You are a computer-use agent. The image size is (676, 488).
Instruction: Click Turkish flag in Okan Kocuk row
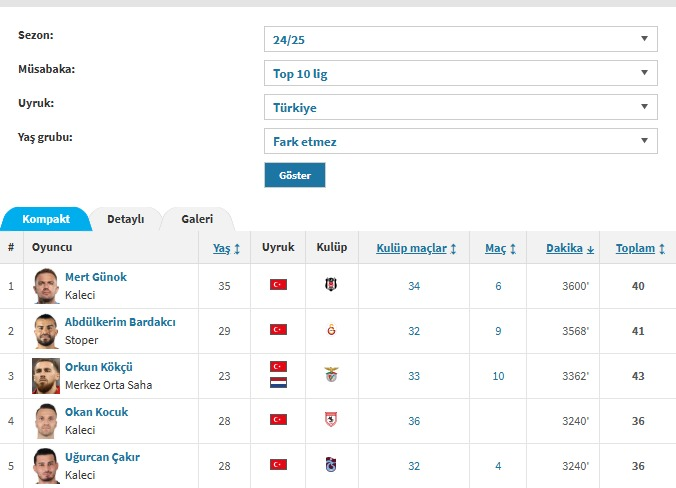(279, 419)
